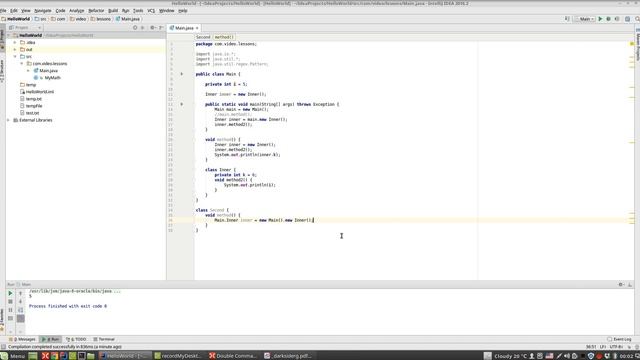Click the up arrow in Run panel toolbar
This screenshot has width=640, height=360.
point(20,293)
